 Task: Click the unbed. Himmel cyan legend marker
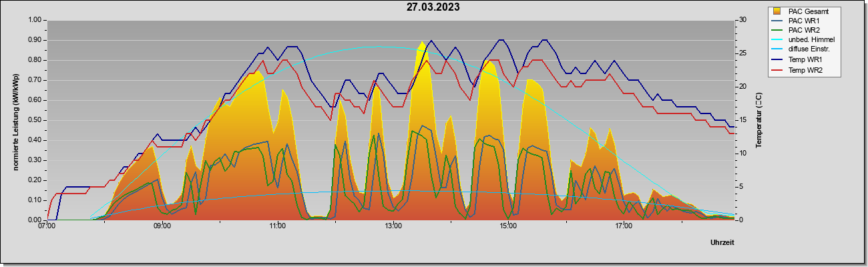point(777,40)
